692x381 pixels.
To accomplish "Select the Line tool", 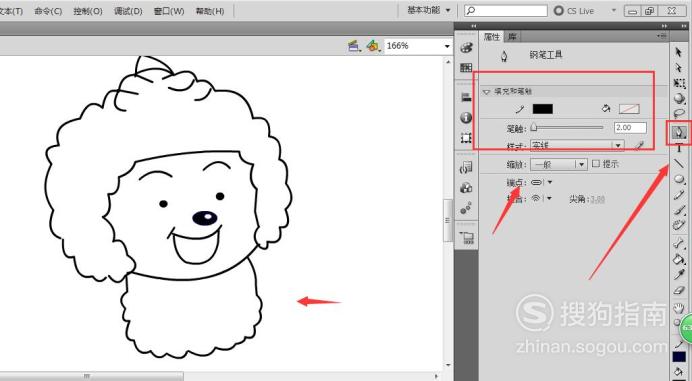I will click(x=679, y=163).
